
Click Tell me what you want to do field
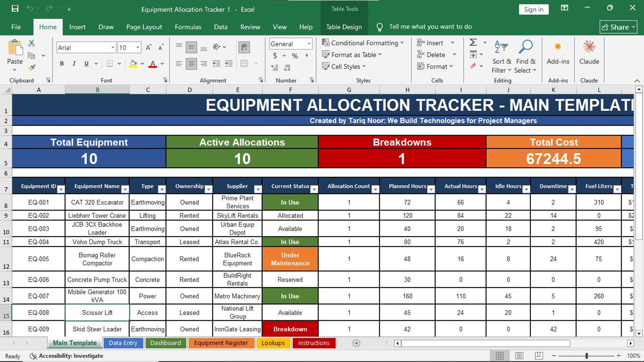click(x=430, y=27)
